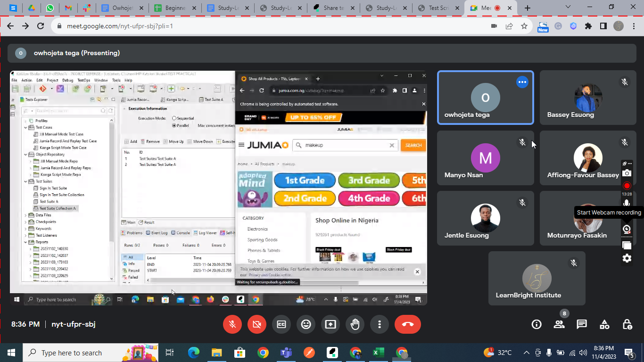The height and width of the screenshot is (362, 644).
Task: Open Chrome three-dot menu
Action: pyautogui.click(x=633, y=26)
